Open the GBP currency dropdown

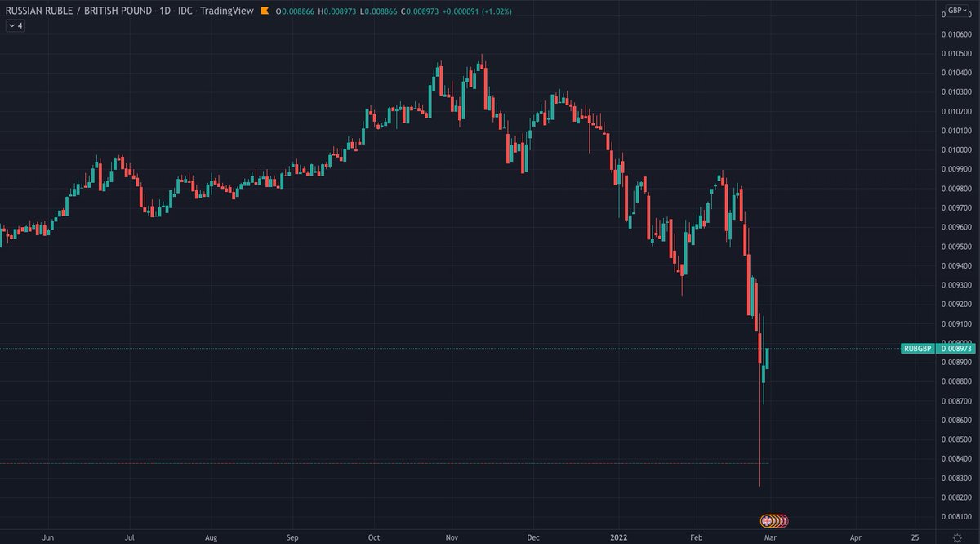tap(955, 11)
